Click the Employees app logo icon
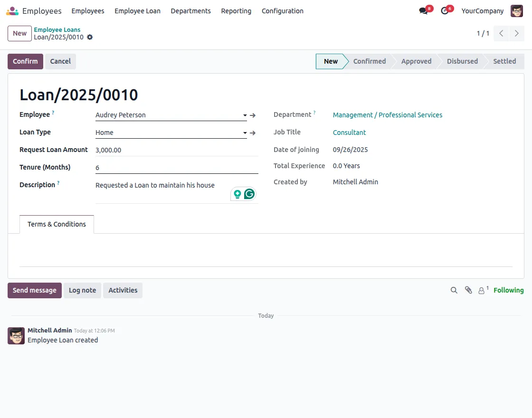The width and height of the screenshot is (532, 418). tap(12, 11)
